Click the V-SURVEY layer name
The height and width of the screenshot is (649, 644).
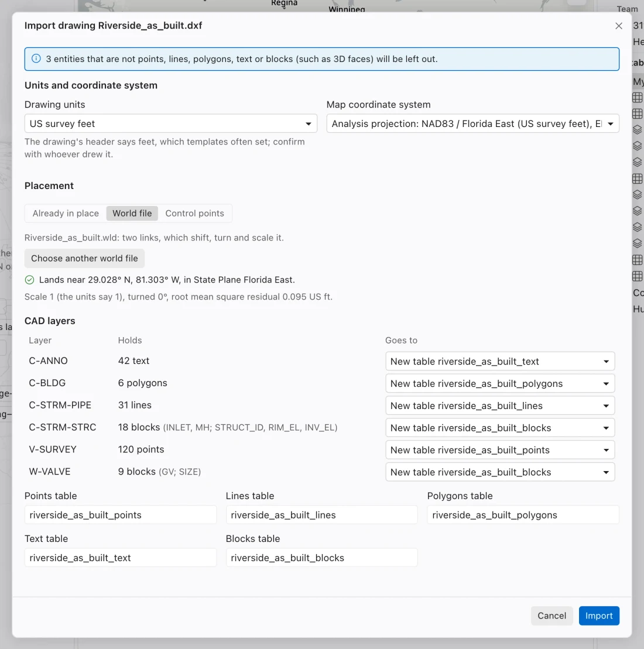(53, 449)
